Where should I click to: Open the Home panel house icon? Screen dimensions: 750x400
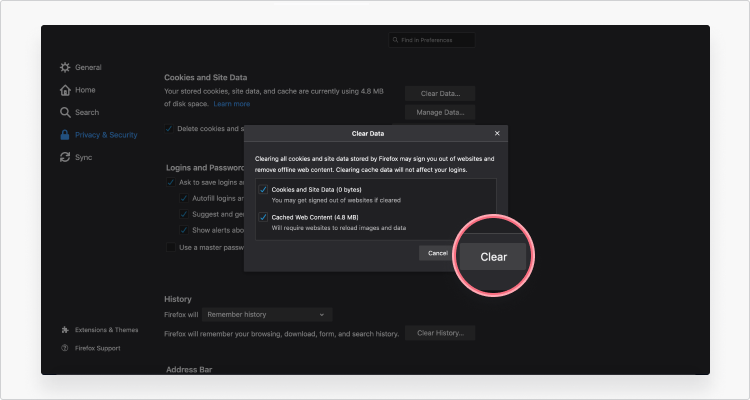[65, 90]
